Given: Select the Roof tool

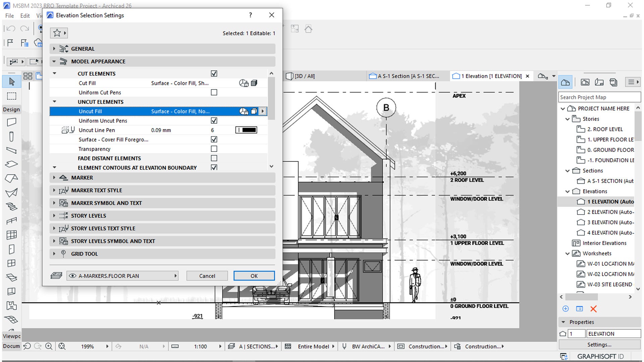Looking at the screenshot, I should [11, 178].
